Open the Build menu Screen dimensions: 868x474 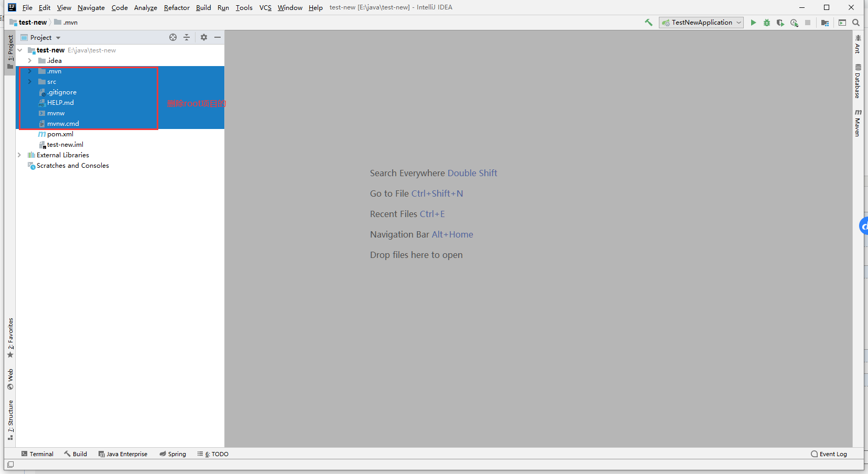pyautogui.click(x=203, y=7)
